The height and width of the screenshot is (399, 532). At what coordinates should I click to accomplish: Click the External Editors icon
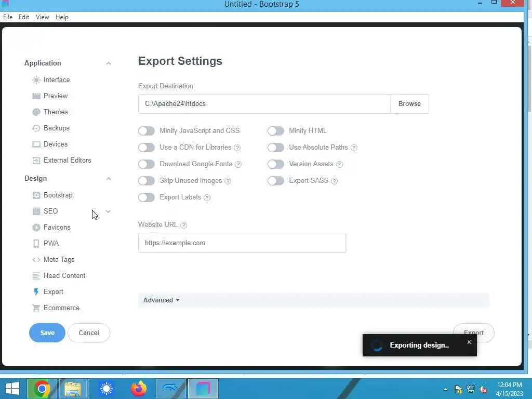tap(36, 161)
